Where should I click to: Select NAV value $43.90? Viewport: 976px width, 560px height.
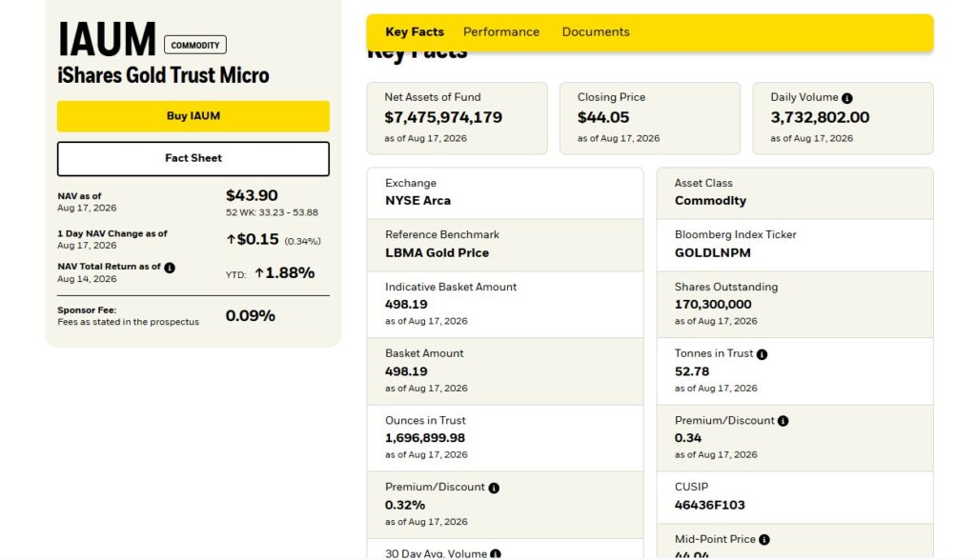click(x=252, y=195)
